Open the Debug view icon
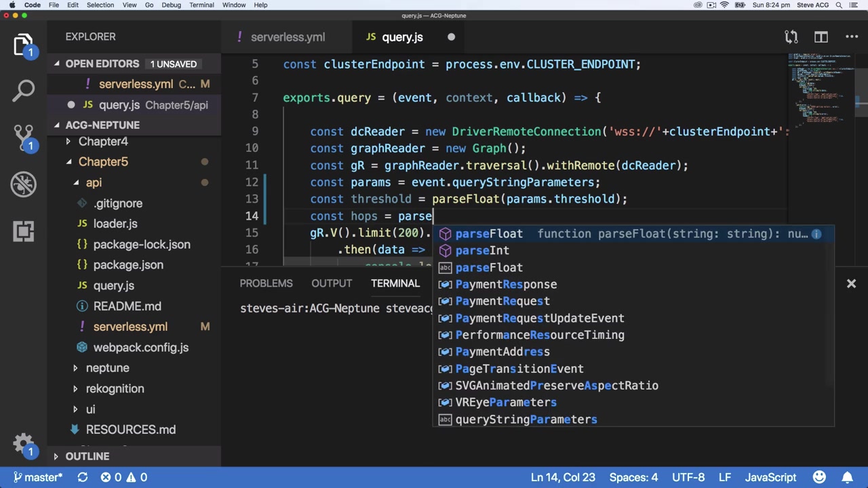This screenshot has width=868, height=488. pyautogui.click(x=23, y=184)
